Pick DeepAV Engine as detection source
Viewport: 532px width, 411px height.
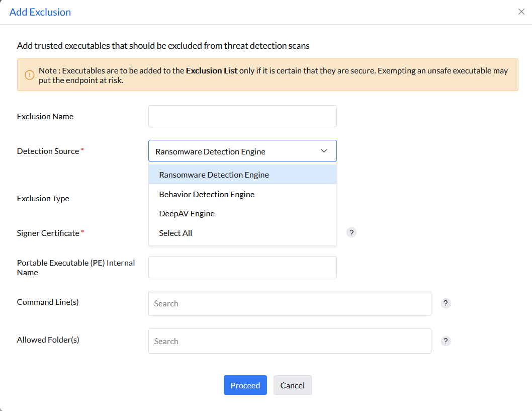pyautogui.click(x=187, y=213)
